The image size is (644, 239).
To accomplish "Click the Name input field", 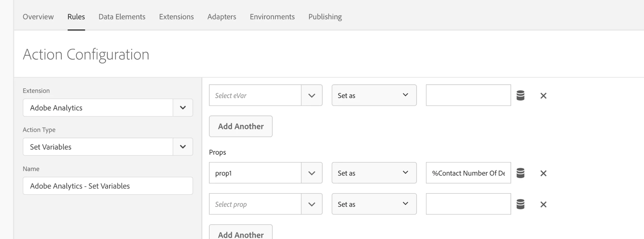I will [x=108, y=186].
